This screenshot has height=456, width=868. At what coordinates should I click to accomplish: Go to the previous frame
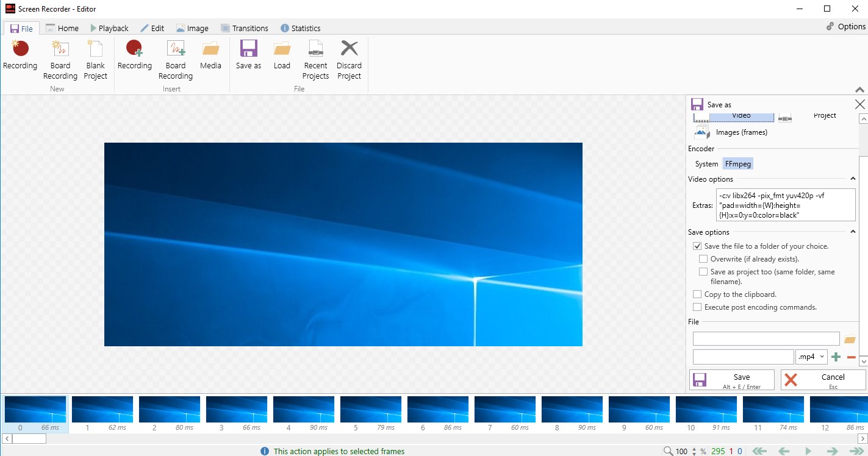784,451
